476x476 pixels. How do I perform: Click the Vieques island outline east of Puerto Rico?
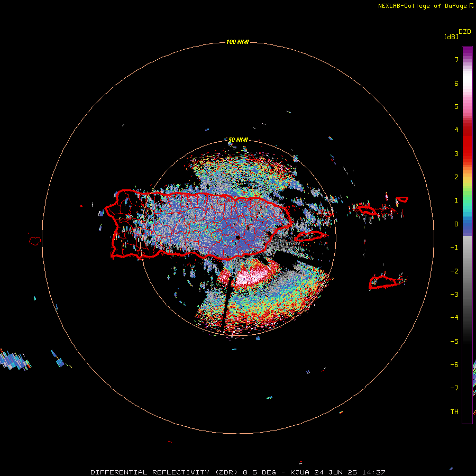[309, 236]
